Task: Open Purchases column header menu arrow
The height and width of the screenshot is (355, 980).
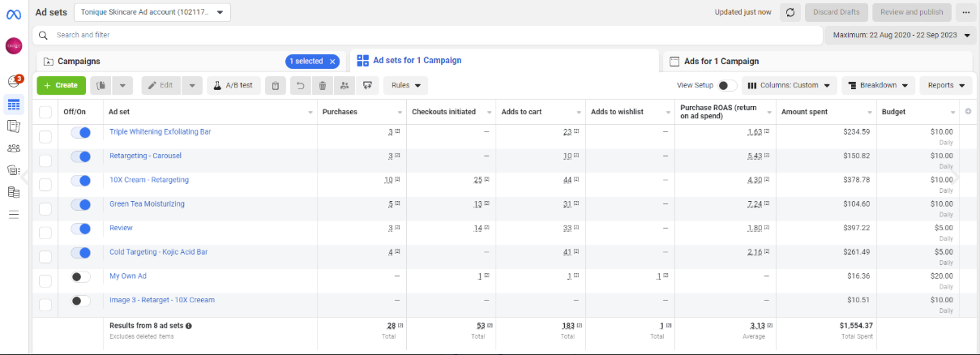Action: pos(400,112)
